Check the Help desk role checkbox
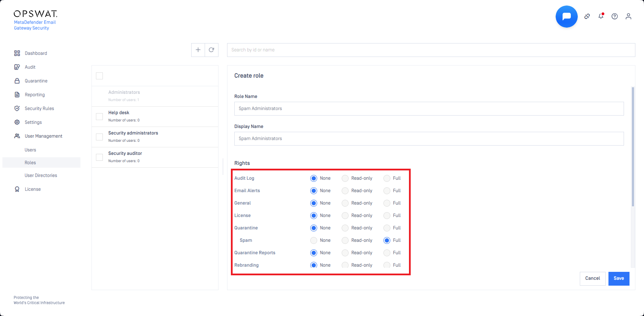The height and width of the screenshot is (316, 644). [x=99, y=117]
